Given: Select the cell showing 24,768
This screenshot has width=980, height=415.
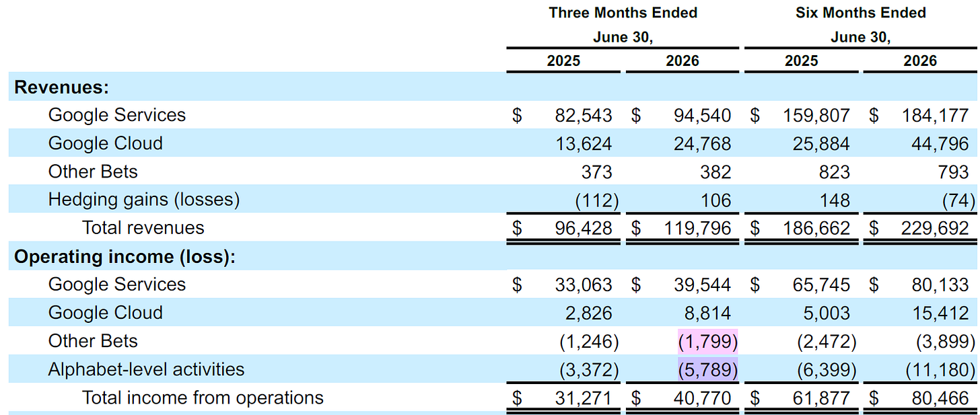Looking at the screenshot, I should click(703, 144).
